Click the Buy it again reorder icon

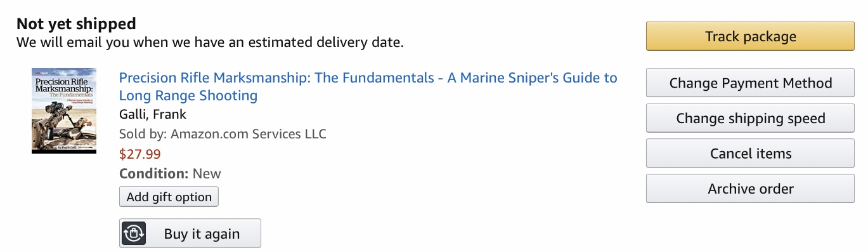[x=134, y=234]
